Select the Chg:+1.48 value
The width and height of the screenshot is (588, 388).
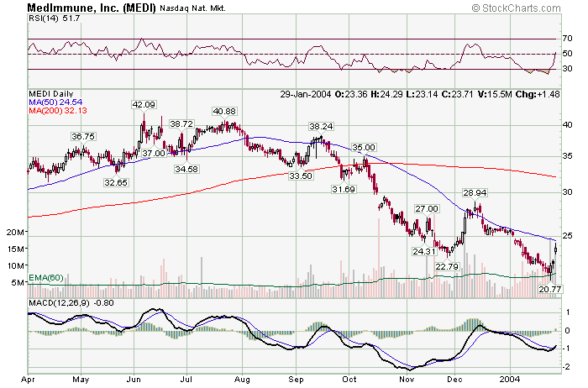538,94
